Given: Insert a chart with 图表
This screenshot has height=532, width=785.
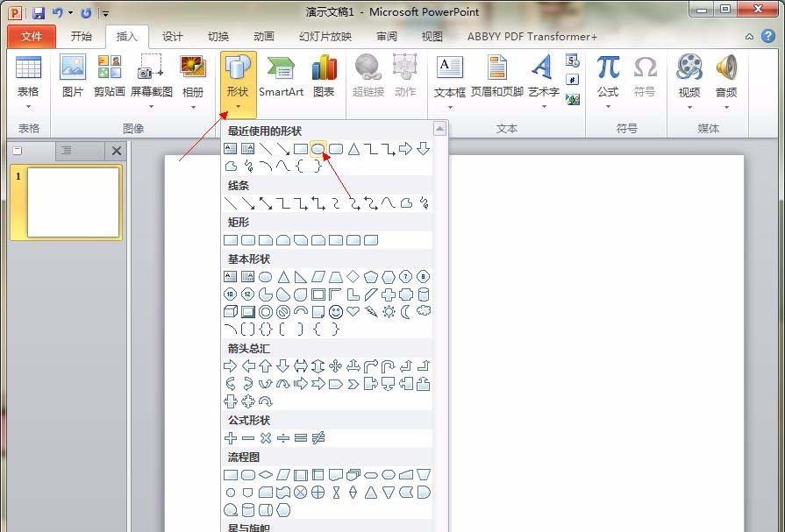Looking at the screenshot, I should (x=324, y=76).
